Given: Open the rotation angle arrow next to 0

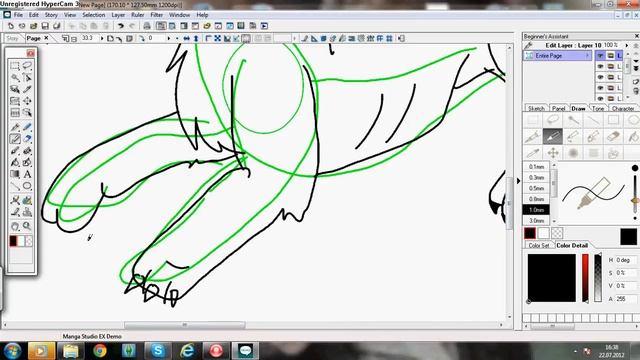Looking at the screenshot, I should point(169,38).
